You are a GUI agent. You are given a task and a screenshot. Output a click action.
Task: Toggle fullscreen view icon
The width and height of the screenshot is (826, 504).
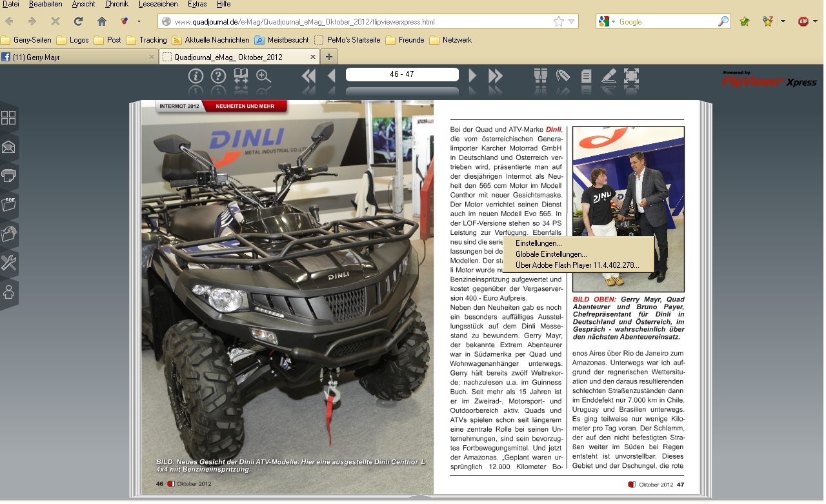tap(631, 76)
